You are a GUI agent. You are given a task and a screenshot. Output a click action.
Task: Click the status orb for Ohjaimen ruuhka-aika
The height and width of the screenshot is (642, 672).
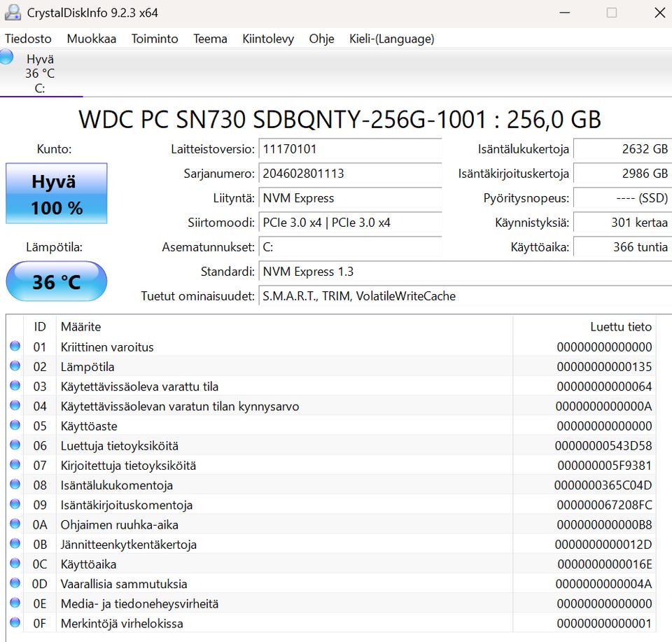click(15, 523)
